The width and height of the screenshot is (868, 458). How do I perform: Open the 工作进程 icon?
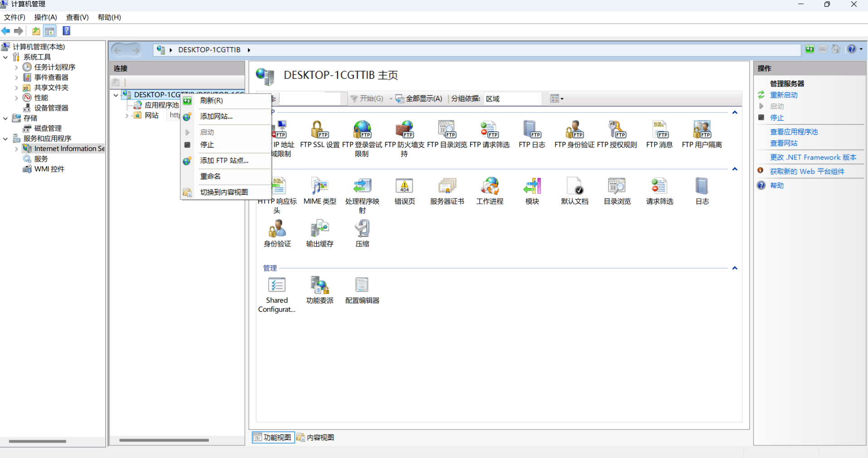(490, 191)
